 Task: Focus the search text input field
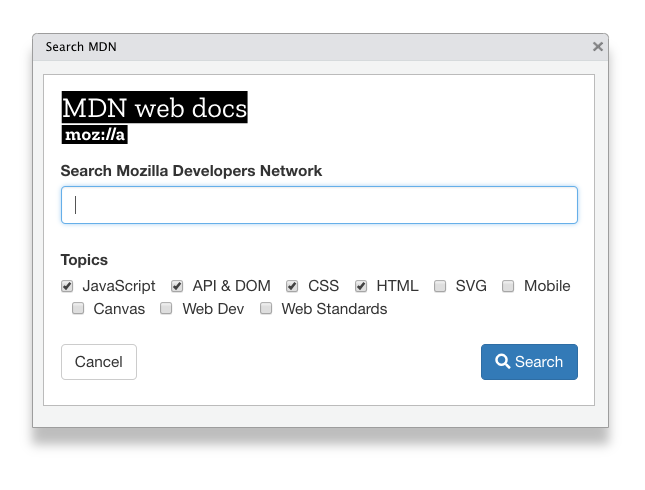(x=319, y=205)
